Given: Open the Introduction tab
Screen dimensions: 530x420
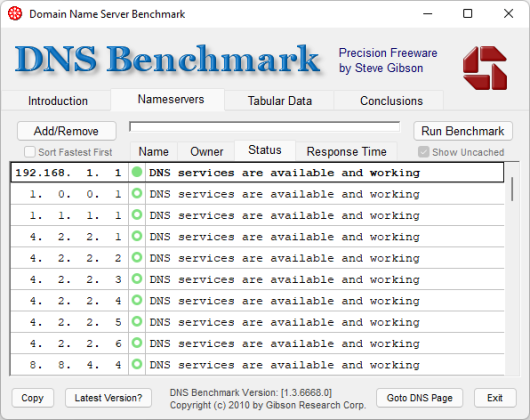Looking at the screenshot, I should pos(57,101).
